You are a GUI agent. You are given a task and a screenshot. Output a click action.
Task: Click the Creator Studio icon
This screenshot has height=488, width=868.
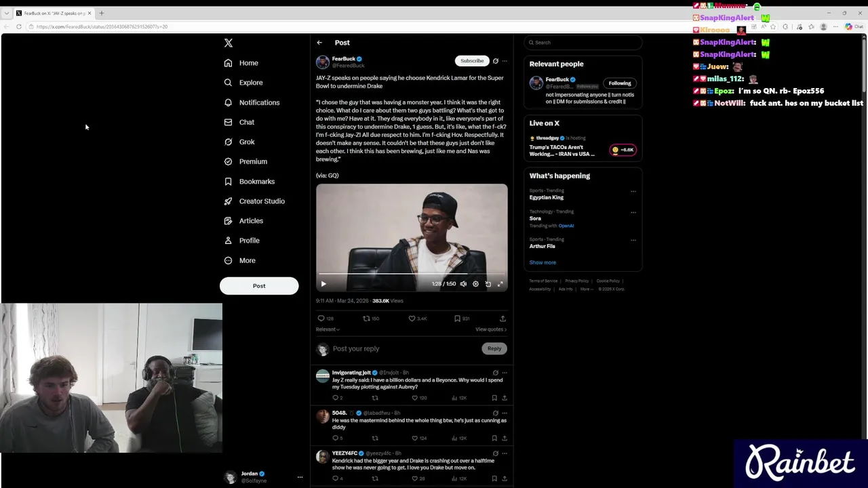(228, 201)
